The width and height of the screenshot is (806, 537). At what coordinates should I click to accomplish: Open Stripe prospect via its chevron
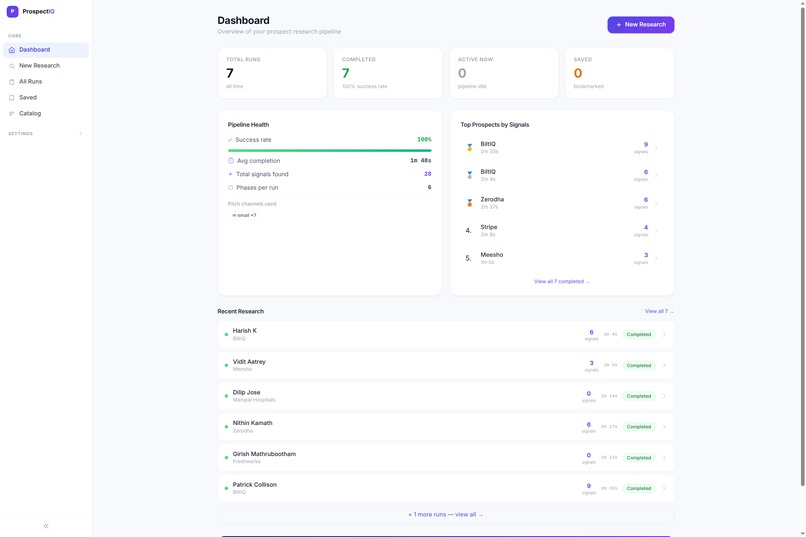[656, 231]
